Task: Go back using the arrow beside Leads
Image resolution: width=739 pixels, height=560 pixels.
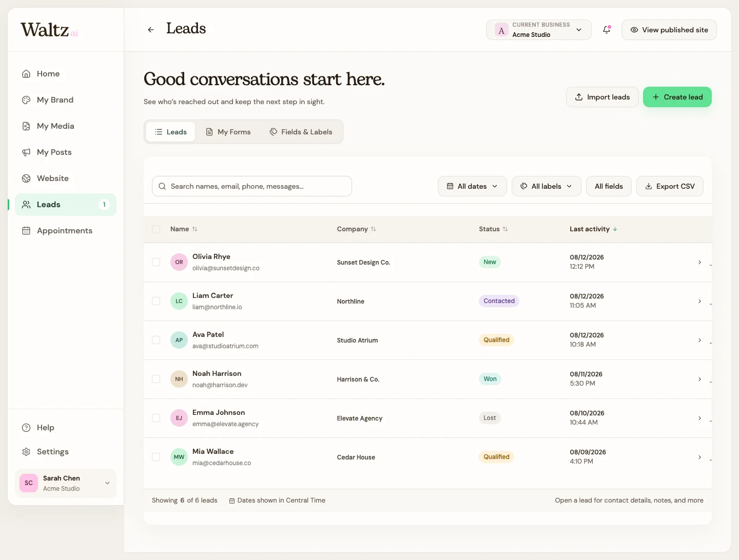Action: pyautogui.click(x=151, y=30)
